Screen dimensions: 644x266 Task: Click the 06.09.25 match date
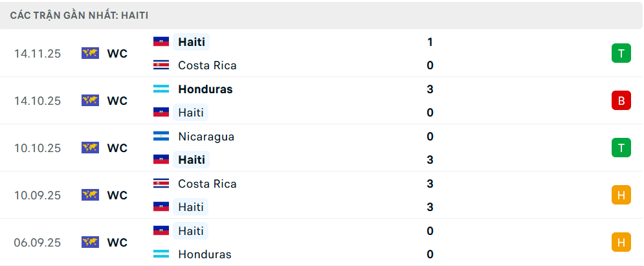[38, 243]
